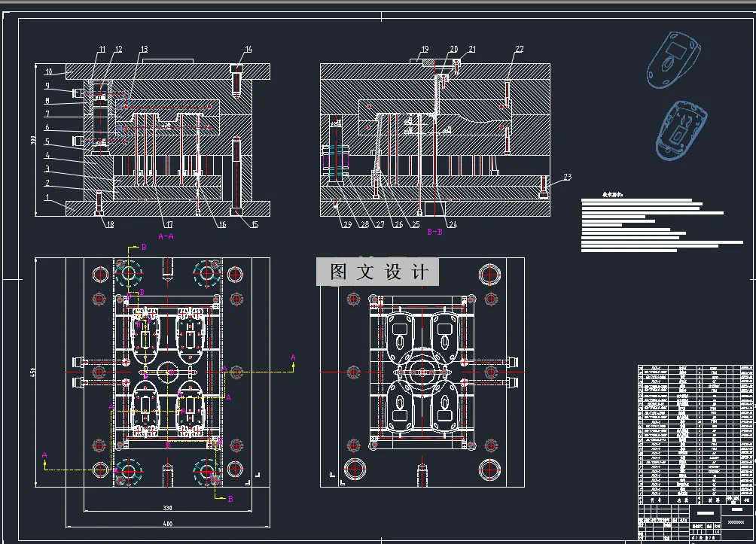
Task: Pick the callout number 21
Action: coord(472,49)
